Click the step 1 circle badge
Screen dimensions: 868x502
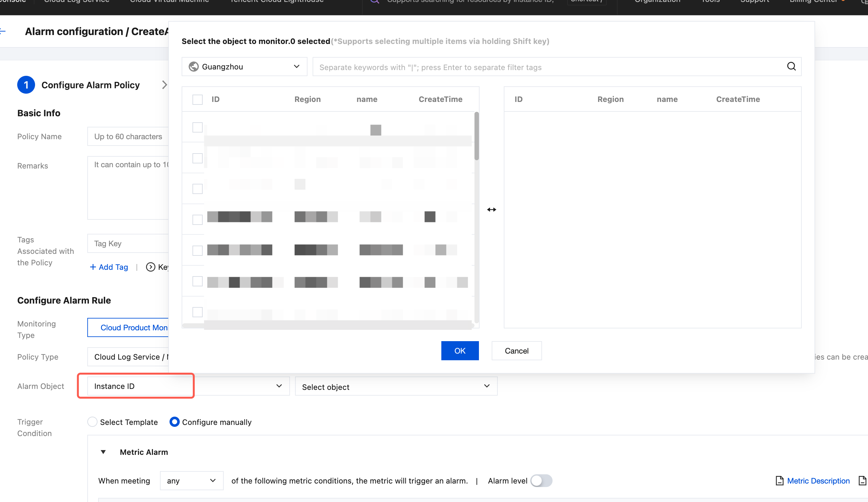click(26, 85)
